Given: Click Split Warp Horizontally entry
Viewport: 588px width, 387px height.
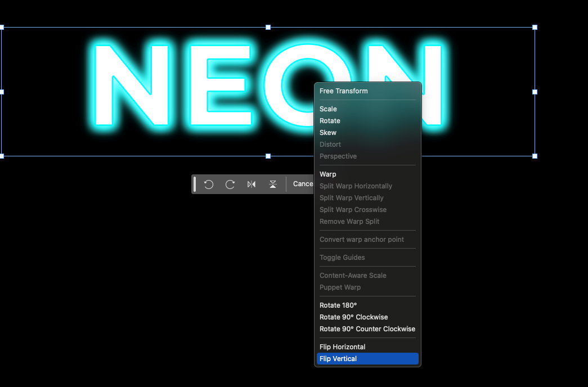Looking at the screenshot, I should (367, 186).
